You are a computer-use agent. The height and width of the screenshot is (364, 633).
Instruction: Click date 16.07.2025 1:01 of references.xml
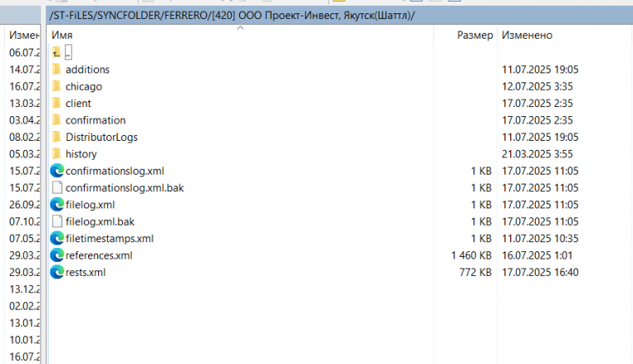[x=537, y=255]
